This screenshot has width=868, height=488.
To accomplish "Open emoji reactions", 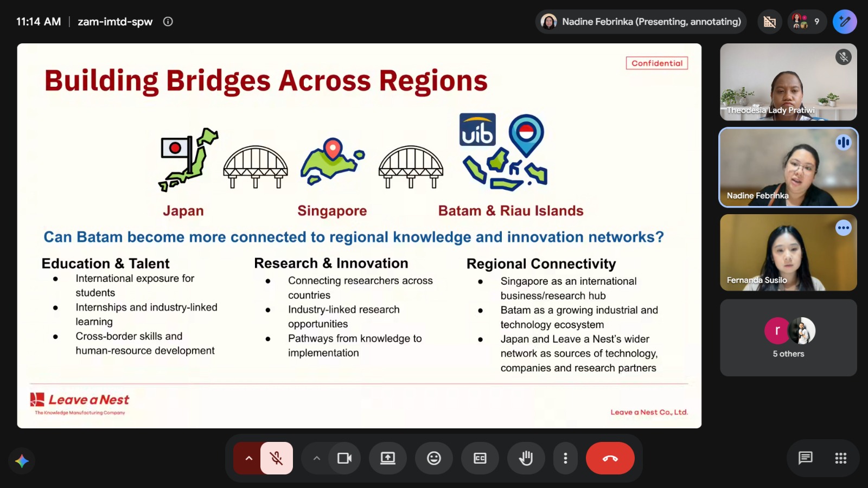I will 434,458.
